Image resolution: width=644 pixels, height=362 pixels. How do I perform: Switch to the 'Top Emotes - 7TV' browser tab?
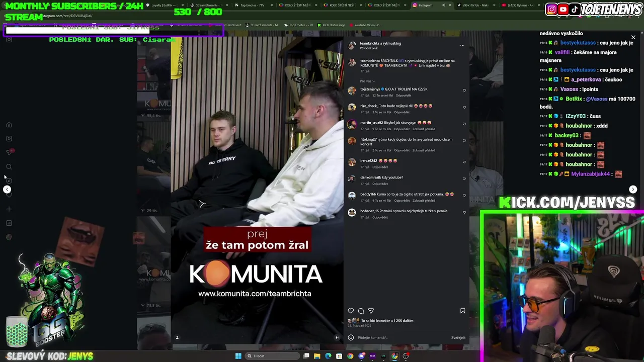(x=253, y=5)
